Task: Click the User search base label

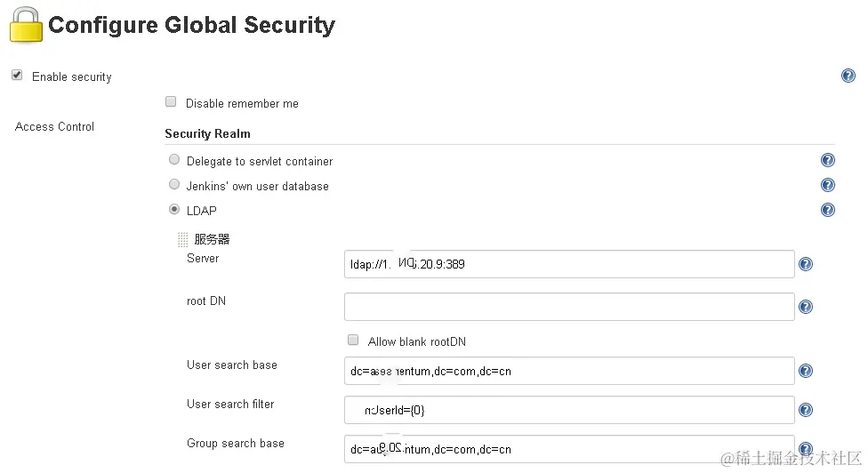Action: pos(232,365)
